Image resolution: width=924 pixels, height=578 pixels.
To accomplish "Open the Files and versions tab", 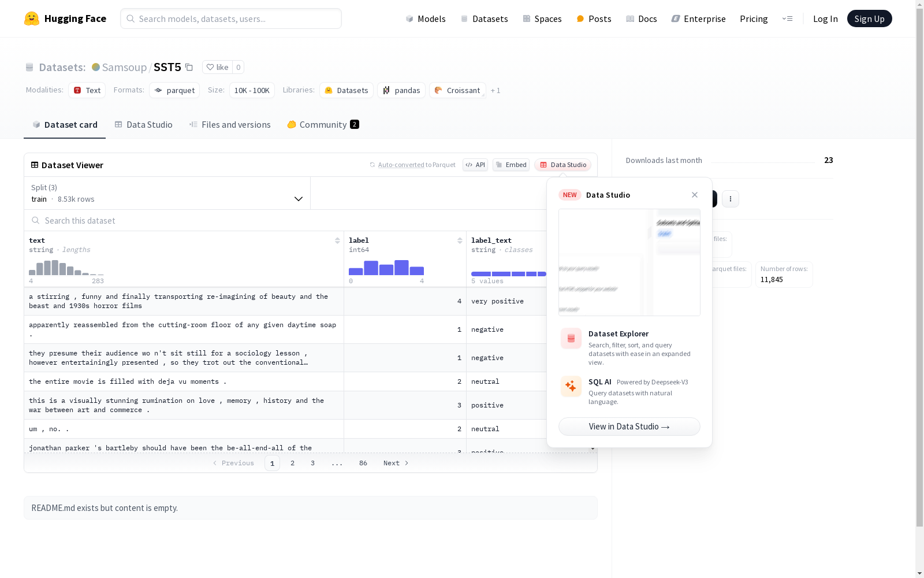I will point(230,124).
